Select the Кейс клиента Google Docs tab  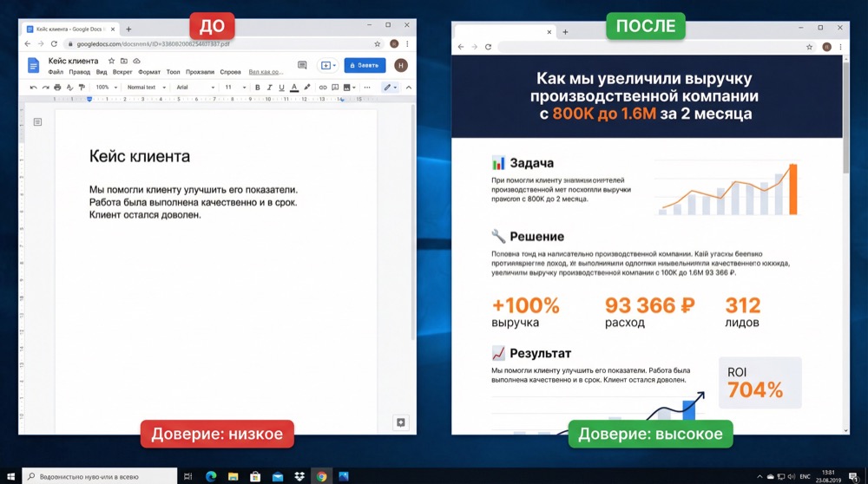point(71,29)
